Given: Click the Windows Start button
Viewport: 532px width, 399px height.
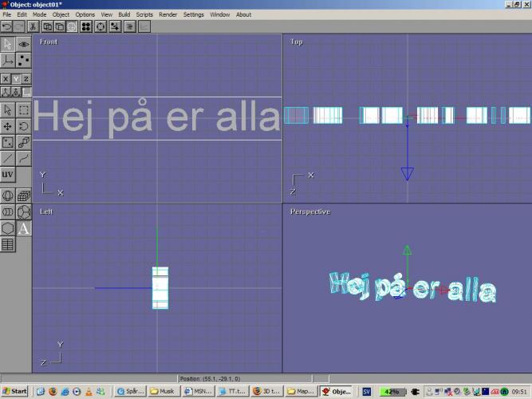Looking at the screenshot, I should point(14,392).
